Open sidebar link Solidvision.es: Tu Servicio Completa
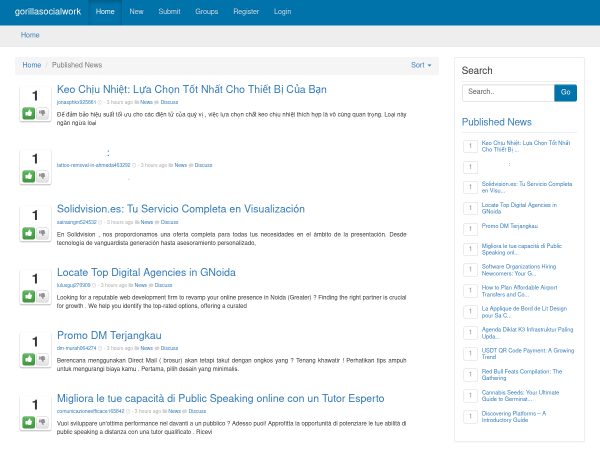The height and width of the screenshot is (450, 600). [527, 187]
